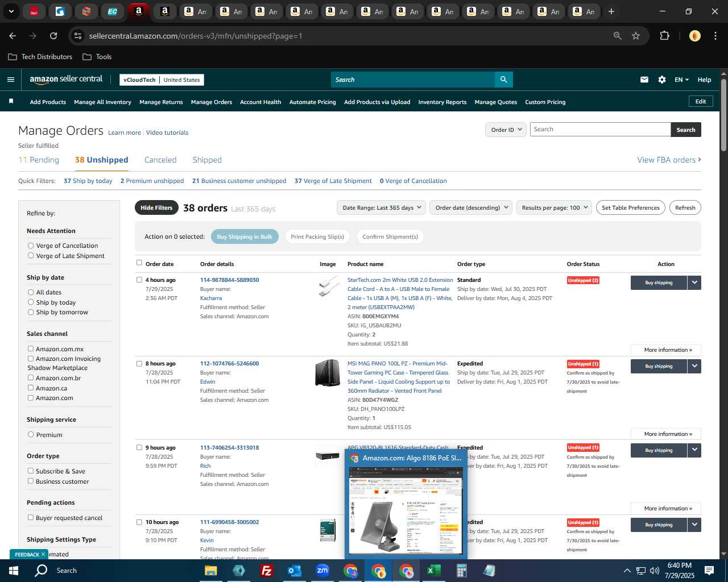
Task: Open Outlook from the taskbar
Action: 294,571
